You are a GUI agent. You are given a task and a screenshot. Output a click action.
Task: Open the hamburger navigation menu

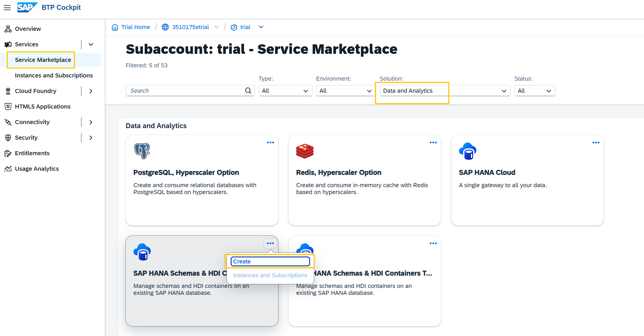click(x=7, y=7)
